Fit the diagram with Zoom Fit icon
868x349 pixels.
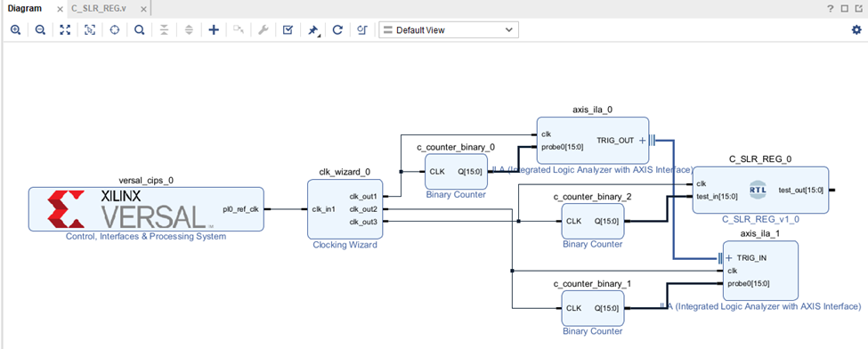pos(65,30)
